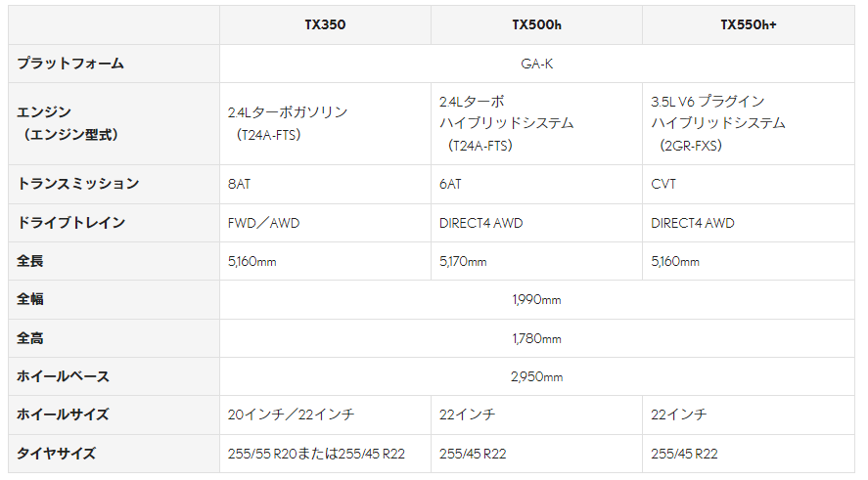Click the タイヤサイズ row label
868x480 pixels.
[x=114, y=454]
